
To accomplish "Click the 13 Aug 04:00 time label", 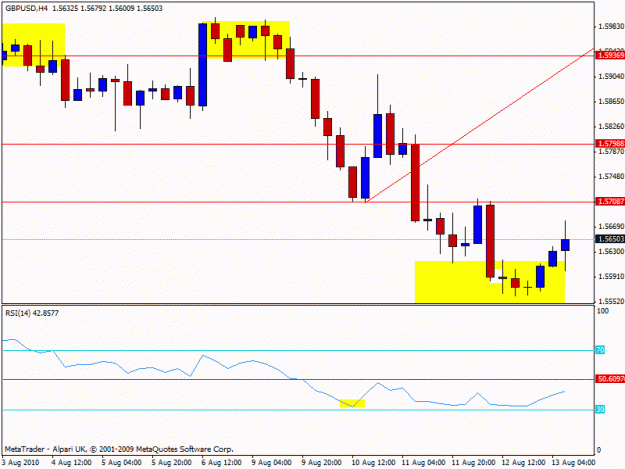I will point(573,463).
